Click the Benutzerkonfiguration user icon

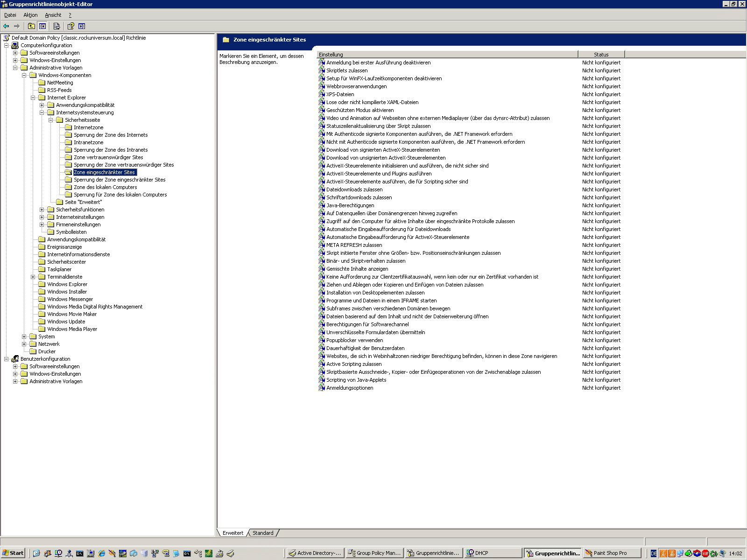(15, 359)
